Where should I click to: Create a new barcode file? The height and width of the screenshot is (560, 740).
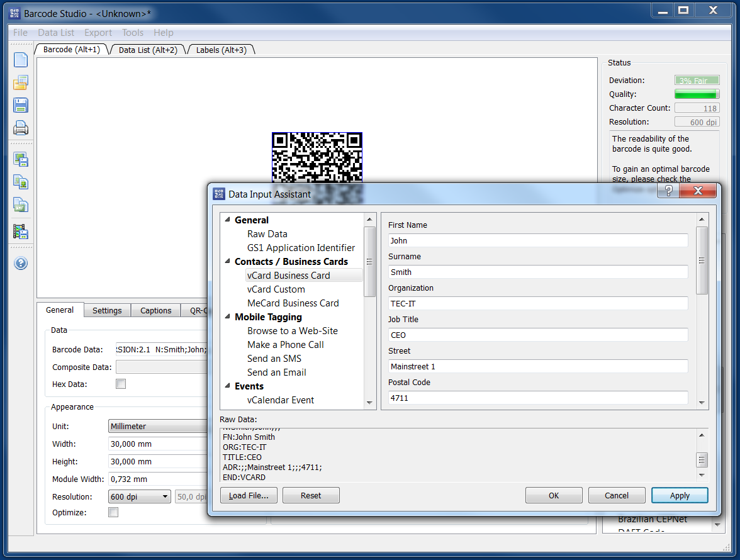pyautogui.click(x=20, y=59)
